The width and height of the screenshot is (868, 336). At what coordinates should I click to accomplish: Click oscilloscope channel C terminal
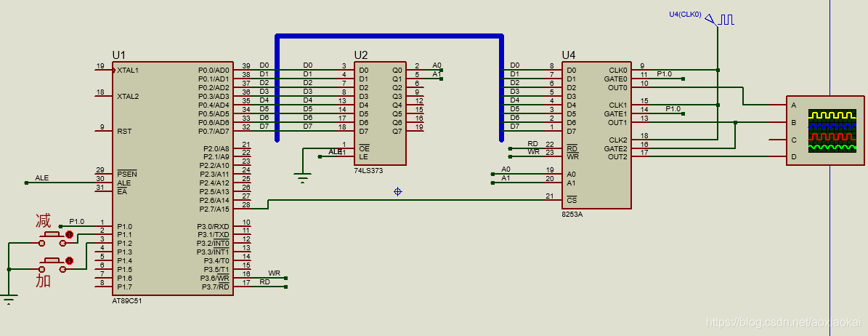click(x=793, y=140)
